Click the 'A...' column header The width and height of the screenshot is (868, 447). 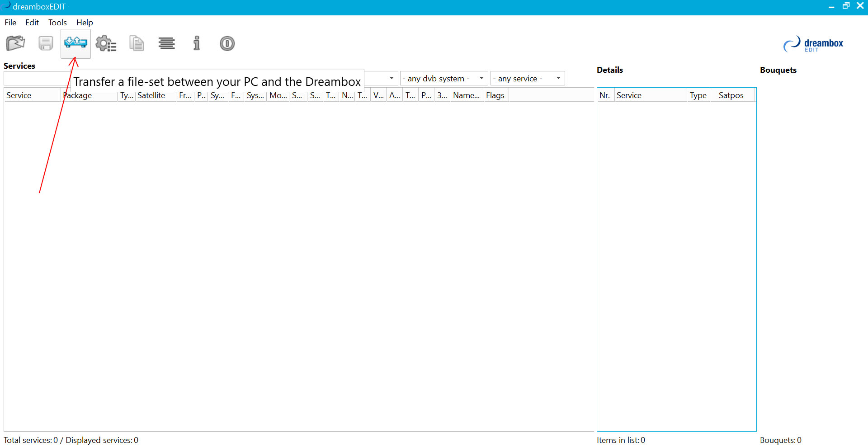tap(395, 95)
